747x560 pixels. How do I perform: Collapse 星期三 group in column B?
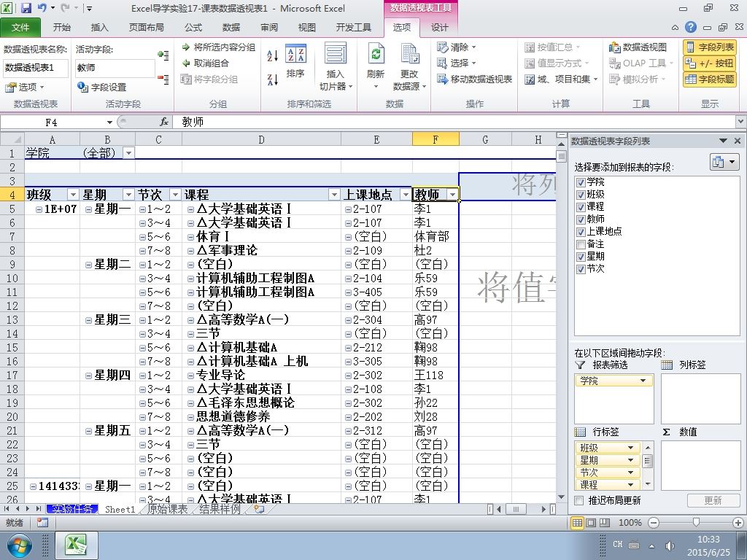pos(88,320)
